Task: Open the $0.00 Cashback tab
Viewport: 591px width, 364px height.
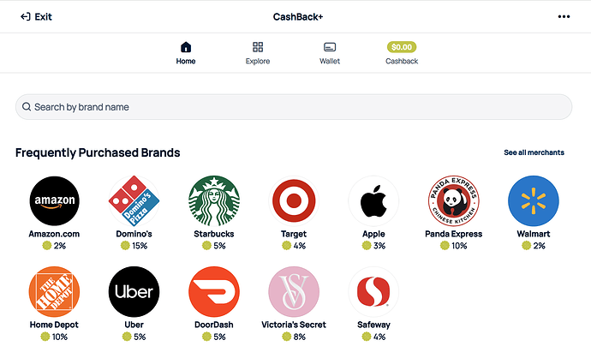Action: tap(402, 53)
